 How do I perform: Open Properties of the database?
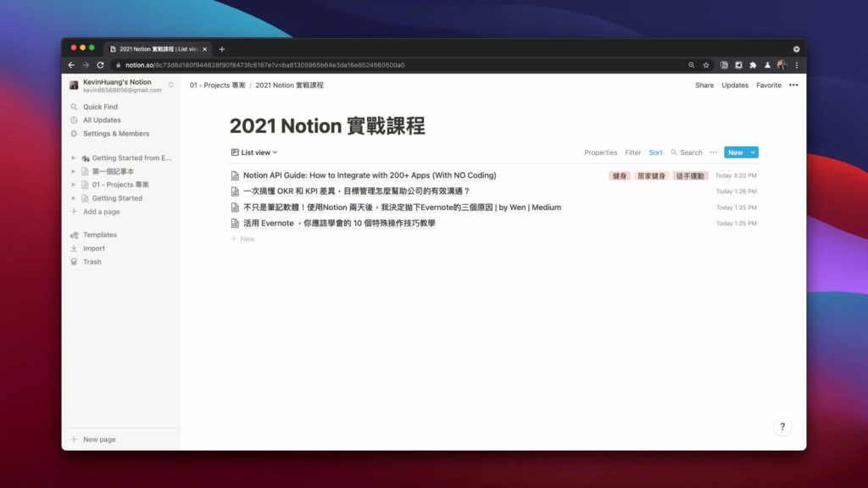click(600, 152)
